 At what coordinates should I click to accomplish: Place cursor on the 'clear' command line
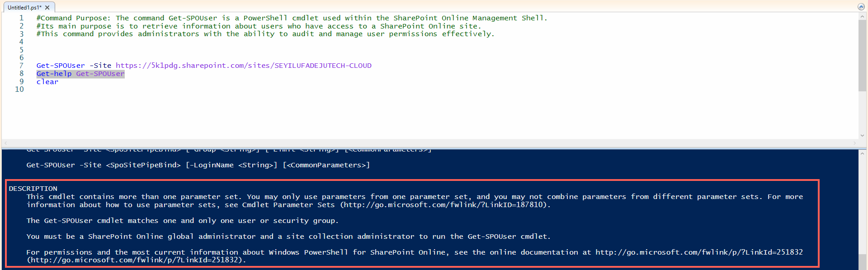tap(47, 82)
